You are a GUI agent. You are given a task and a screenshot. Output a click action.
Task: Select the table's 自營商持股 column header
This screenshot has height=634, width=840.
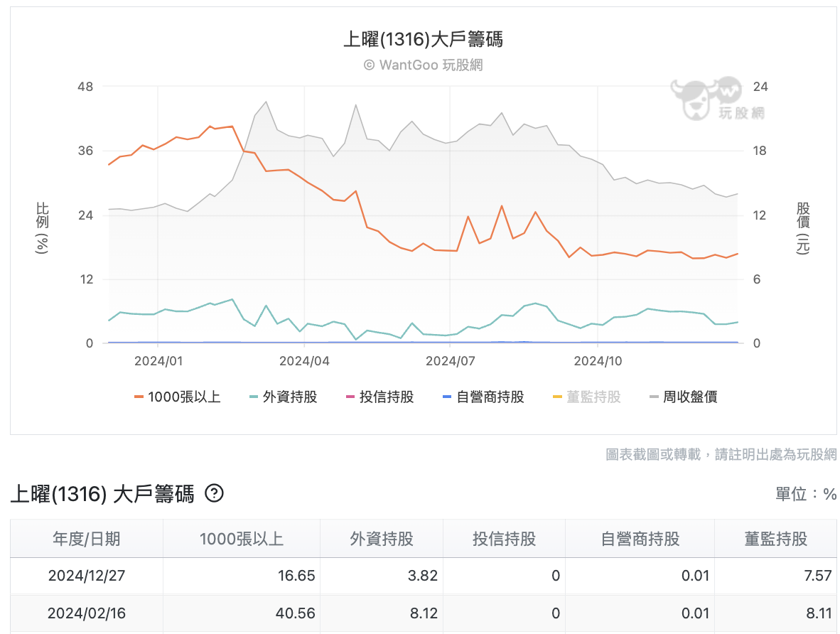coord(640,539)
